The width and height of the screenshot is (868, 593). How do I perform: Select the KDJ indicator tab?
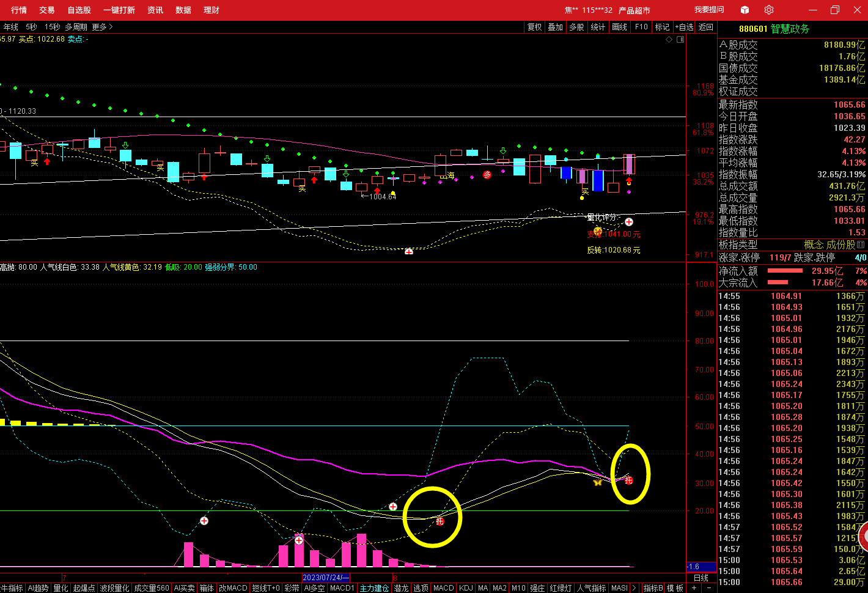[466, 588]
